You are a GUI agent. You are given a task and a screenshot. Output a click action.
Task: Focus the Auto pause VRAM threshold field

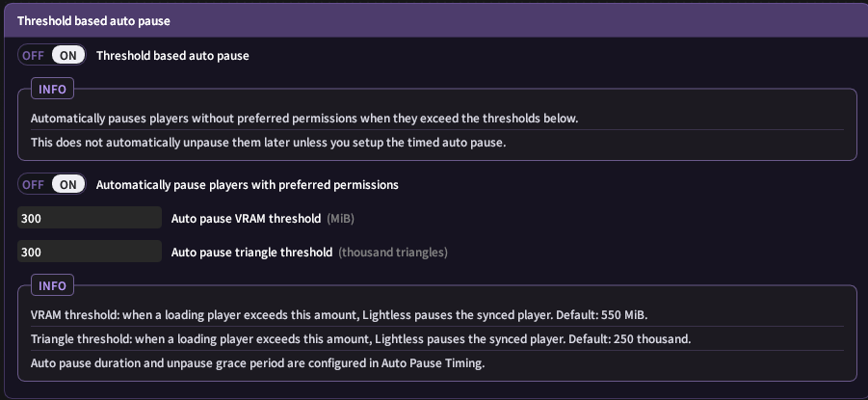tap(90, 218)
